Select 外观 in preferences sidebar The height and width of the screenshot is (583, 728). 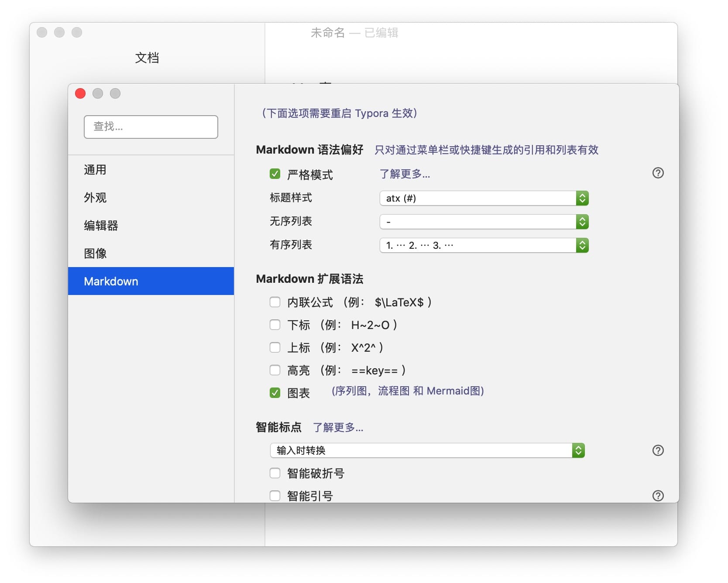point(151,198)
